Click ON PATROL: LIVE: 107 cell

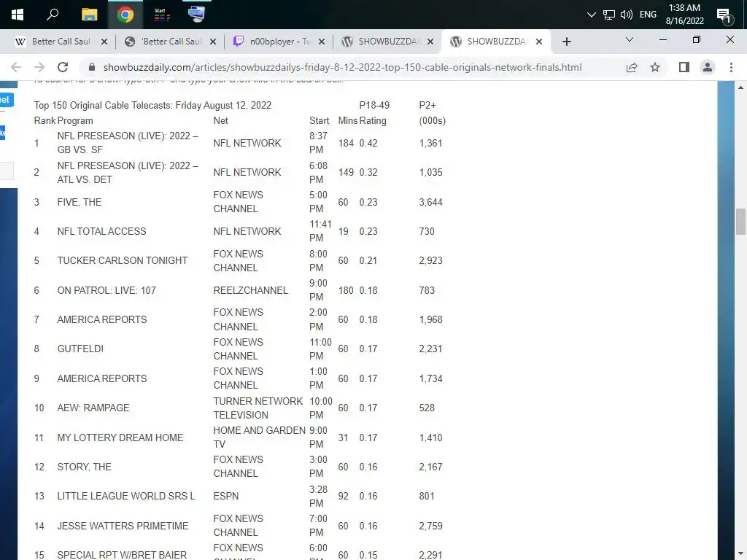click(107, 290)
